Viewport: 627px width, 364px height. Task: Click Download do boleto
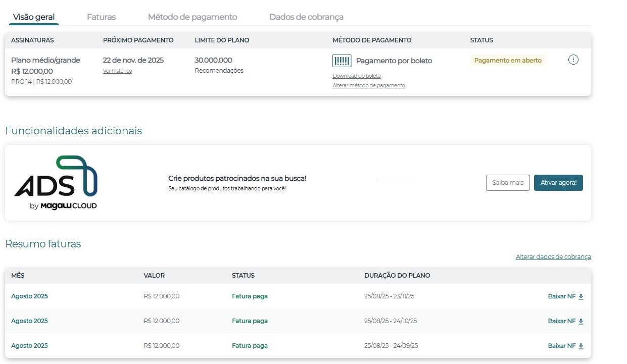point(356,76)
